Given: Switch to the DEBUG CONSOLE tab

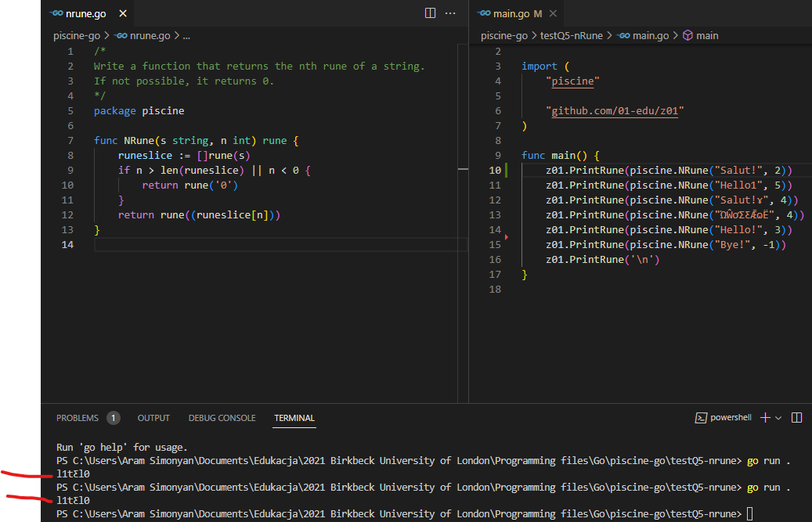Looking at the screenshot, I should 222,417.
